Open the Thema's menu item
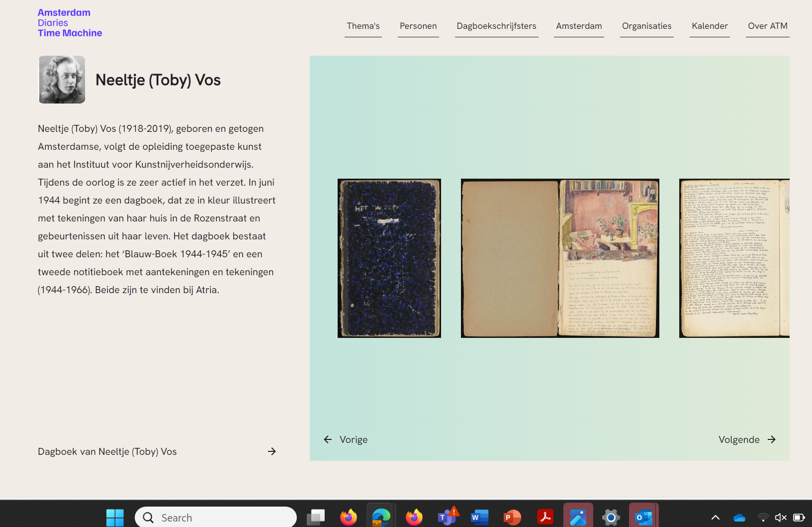Screen dimensions: 812x527 363,26
